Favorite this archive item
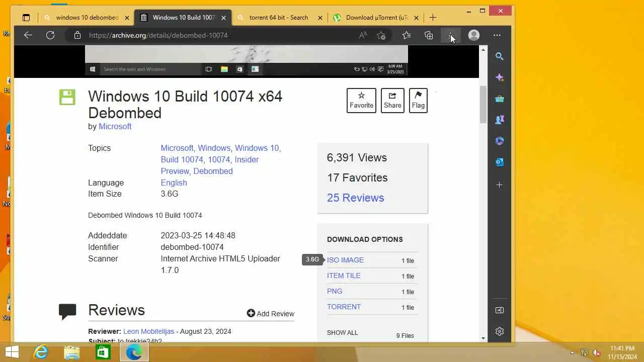Viewport: 644px width, 362px height. pos(361,101)
